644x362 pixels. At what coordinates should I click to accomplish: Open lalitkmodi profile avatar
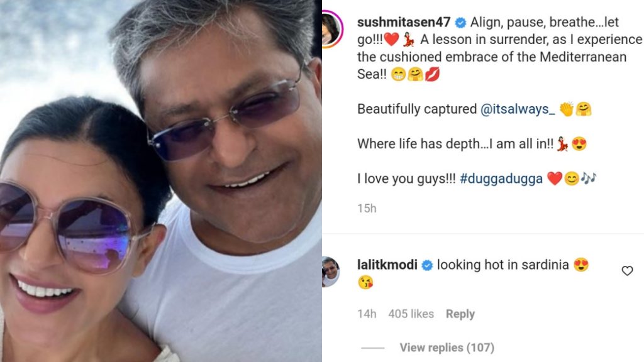pos(331,271)
